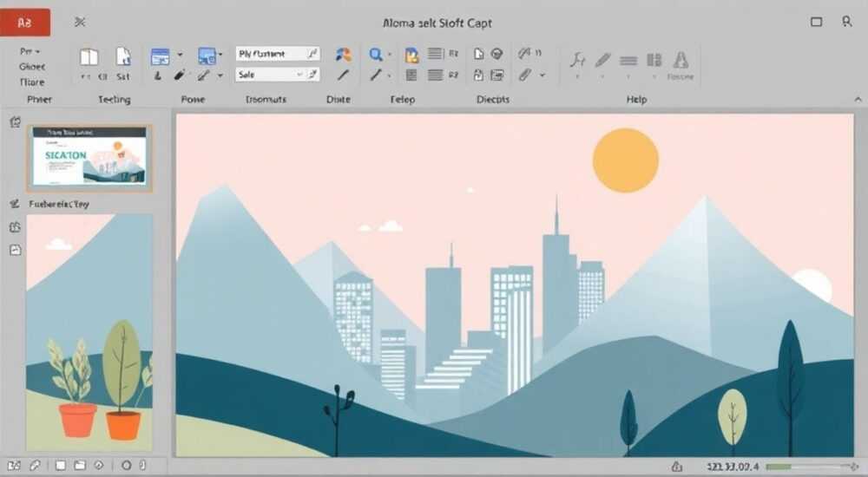Image resolution: width=868 pixels, height=477 pixels.
Task: Click the new page icon in Diecpts
Action: (479, 54)
